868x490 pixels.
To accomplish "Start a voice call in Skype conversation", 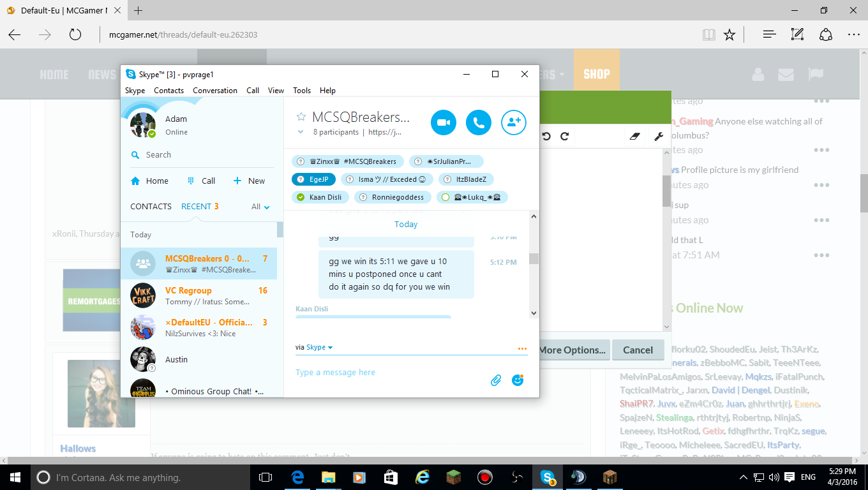I will click(x=479, y=122).
